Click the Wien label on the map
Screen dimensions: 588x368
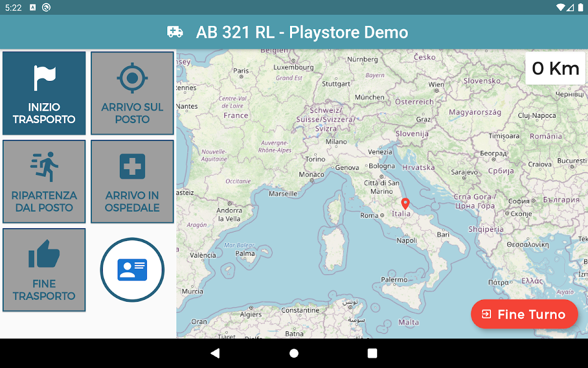pos(436,84)
